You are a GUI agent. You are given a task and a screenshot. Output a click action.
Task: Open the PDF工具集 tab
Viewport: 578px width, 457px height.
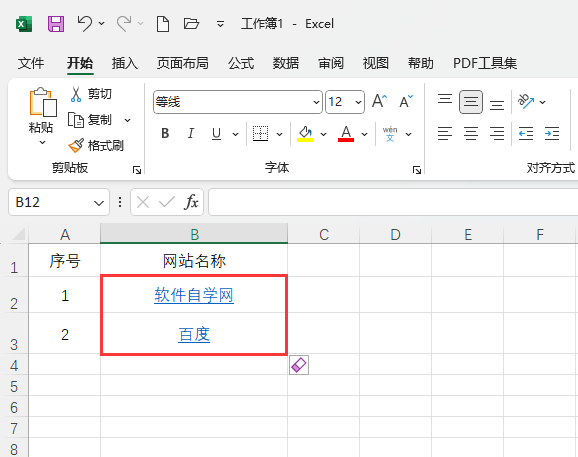(485, 63)
